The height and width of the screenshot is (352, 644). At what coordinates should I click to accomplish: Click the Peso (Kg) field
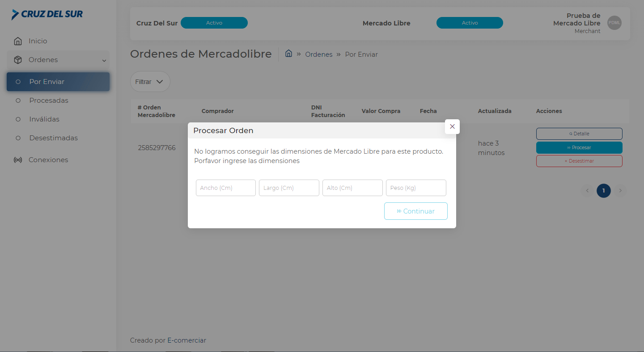pyautogui.click(x=416, y=188)
